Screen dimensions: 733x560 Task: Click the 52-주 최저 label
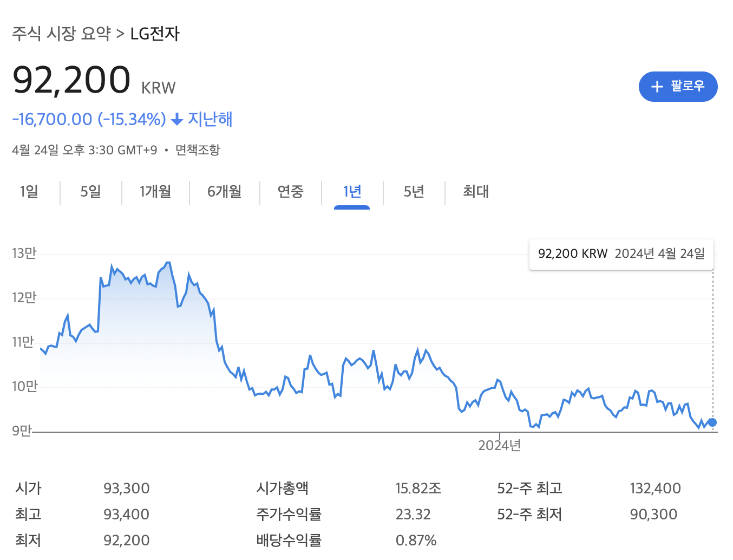[x=529, y=515]
